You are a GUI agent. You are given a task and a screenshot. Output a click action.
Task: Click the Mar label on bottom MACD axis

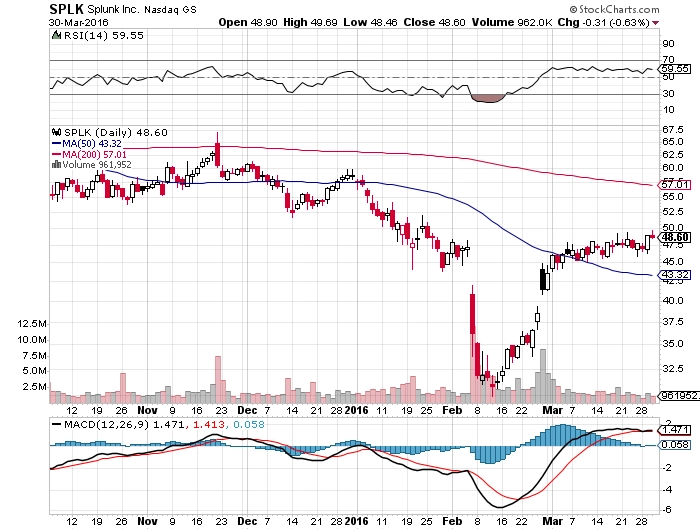point(552,521)
